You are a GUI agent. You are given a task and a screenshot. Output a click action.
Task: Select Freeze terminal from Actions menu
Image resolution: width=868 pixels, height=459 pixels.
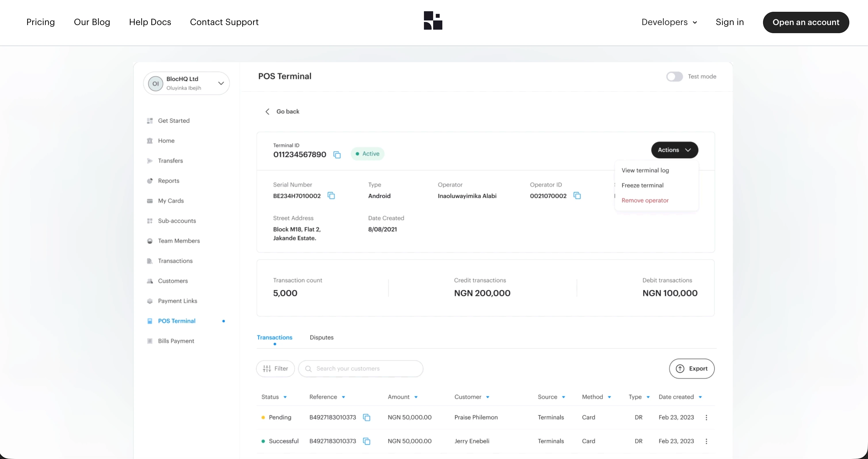[x=642, y=185]
